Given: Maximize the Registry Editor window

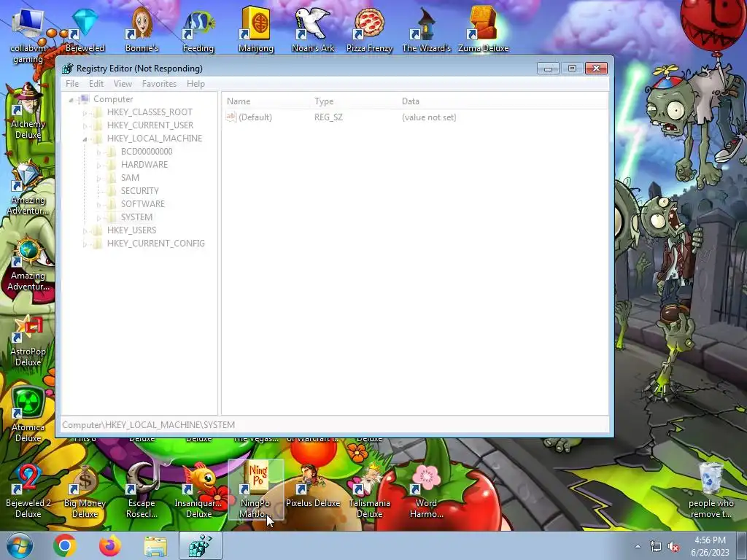Looking at the screenshot, I should click(x=572, y=69).
